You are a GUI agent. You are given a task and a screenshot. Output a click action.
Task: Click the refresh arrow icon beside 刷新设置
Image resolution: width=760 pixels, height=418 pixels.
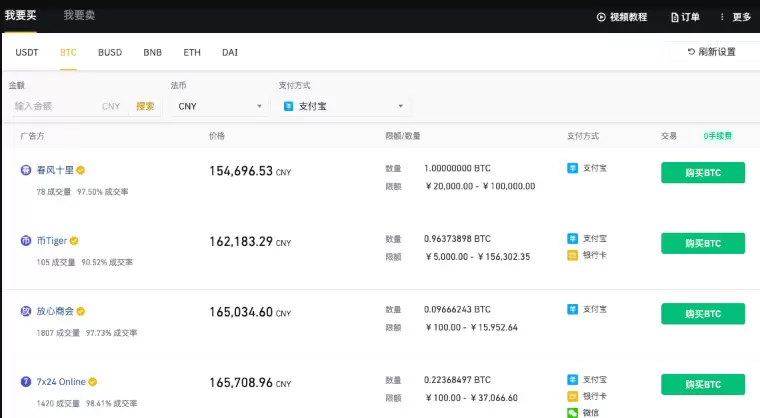click(691, 51)
